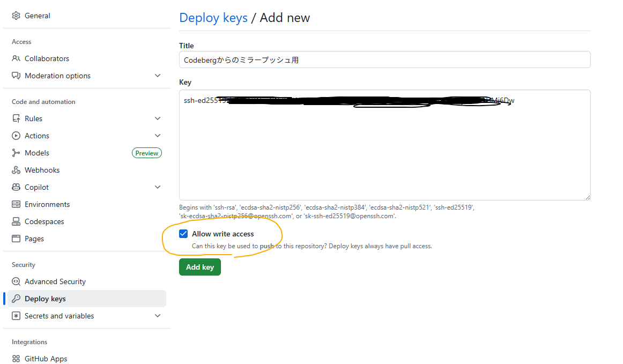Open Webhooks settings
This screenshot has width=623, height=364.
tap(42, 170)
